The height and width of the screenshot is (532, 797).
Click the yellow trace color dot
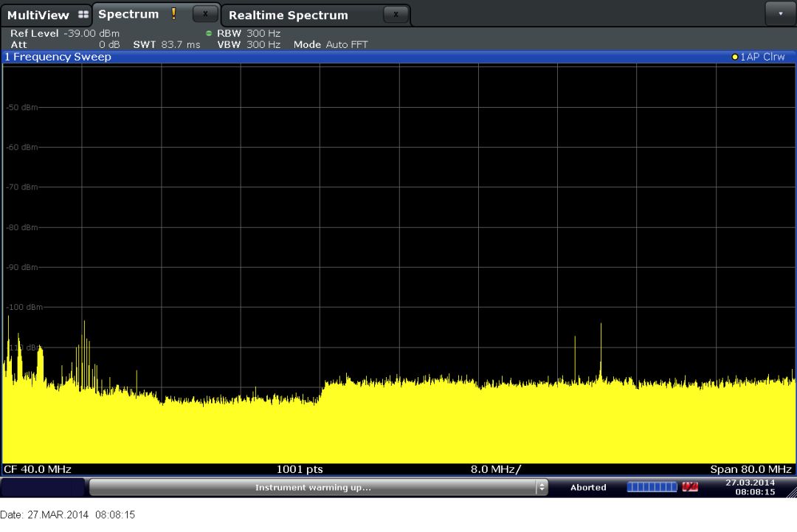(734, 57)
